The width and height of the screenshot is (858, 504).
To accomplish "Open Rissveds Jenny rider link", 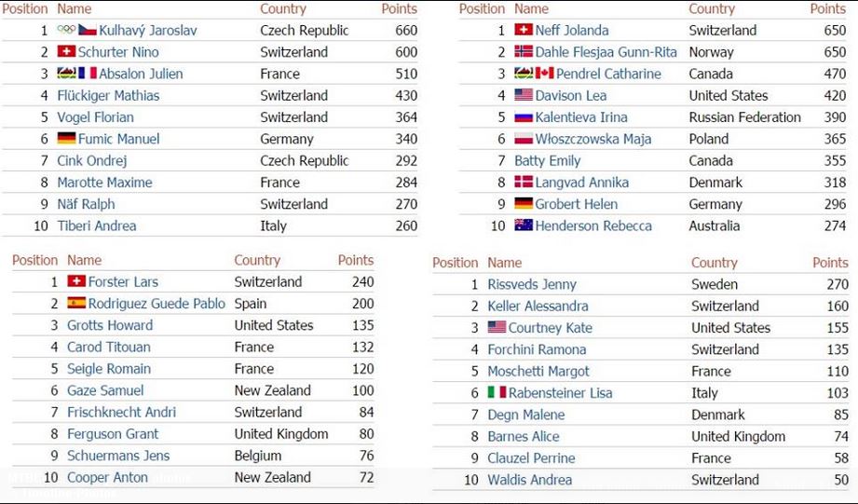I will (532, 284).
